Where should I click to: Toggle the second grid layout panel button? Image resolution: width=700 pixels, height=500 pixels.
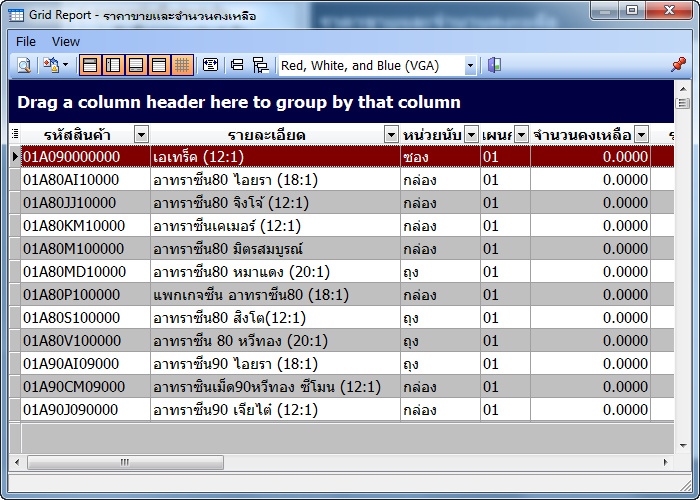(x=113, y=65)
